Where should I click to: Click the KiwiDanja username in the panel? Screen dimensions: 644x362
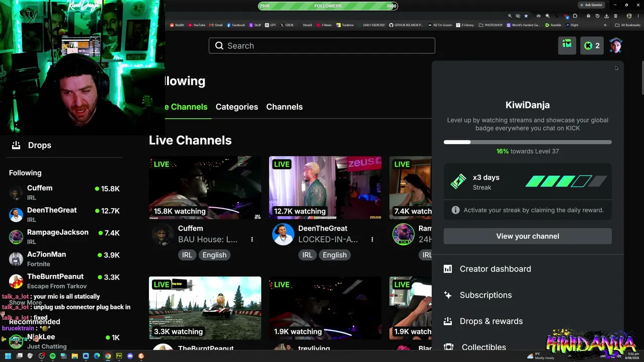click(527, 105)
